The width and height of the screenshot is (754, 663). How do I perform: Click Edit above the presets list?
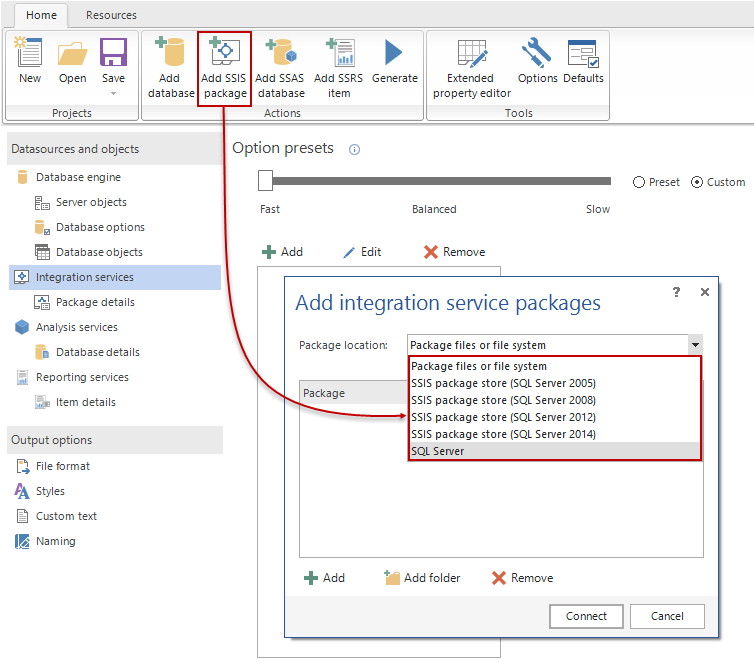[362, 252]
